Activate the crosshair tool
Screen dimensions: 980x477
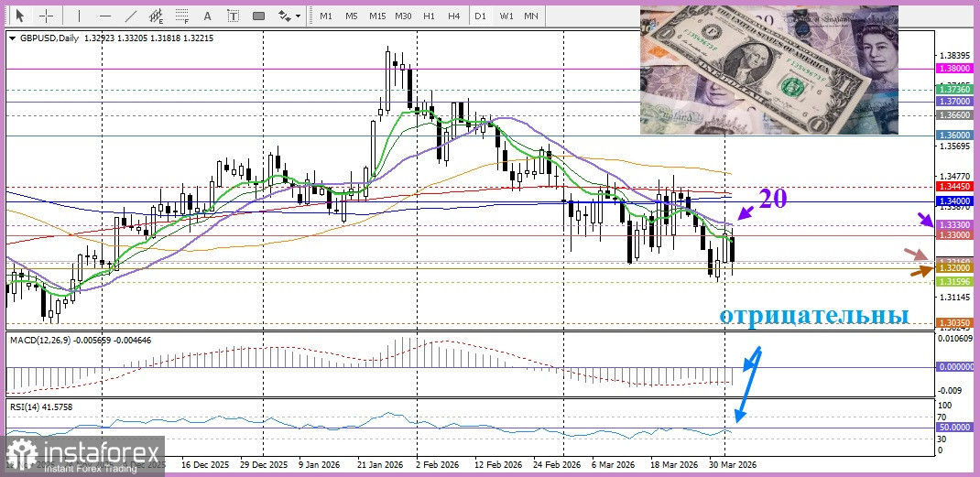46,16
